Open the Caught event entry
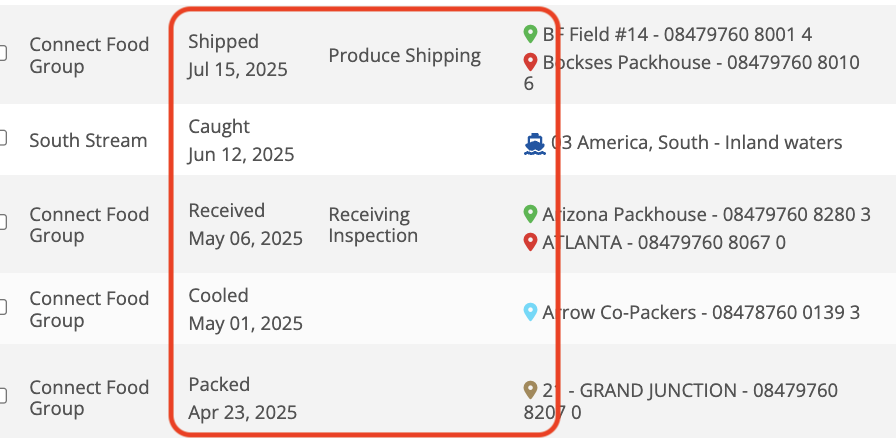 (x=219, y=127)
